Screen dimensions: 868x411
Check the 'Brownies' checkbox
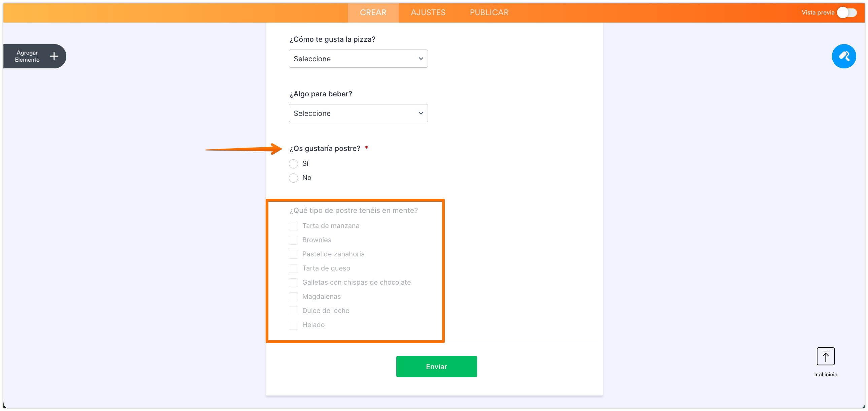click(x=293, y=240)
